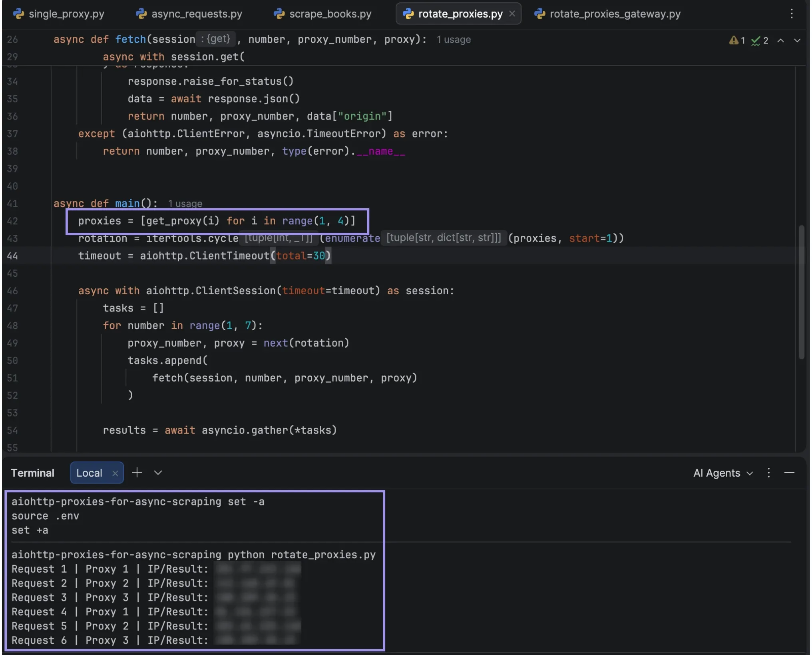Go to the previous highlighted problem arrow

click(780, 40)
